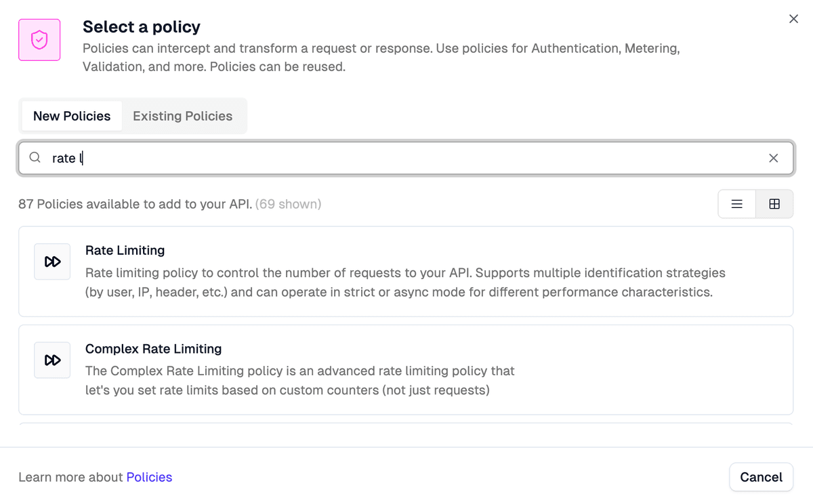Click the '(69 shown)' count text
Screen dimensions: 813x504
288,204
